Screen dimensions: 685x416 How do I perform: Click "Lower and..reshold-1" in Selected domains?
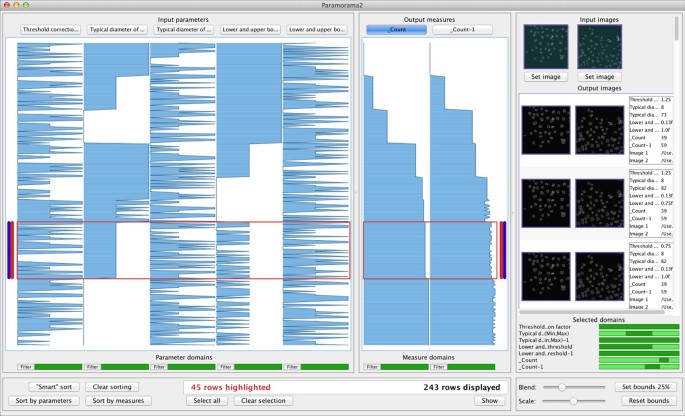(546, 353)
